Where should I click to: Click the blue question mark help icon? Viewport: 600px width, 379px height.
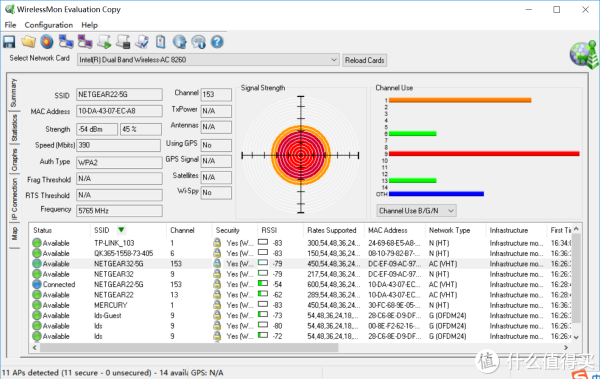click(217, 42)
